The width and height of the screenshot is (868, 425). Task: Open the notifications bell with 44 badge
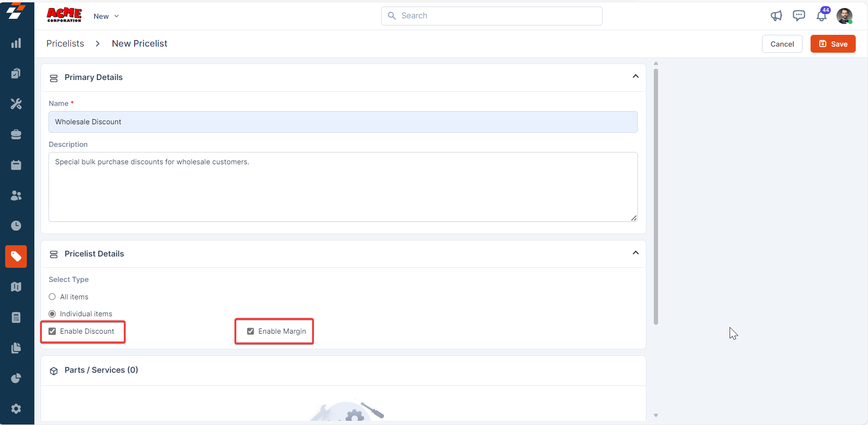coord(822,15)
